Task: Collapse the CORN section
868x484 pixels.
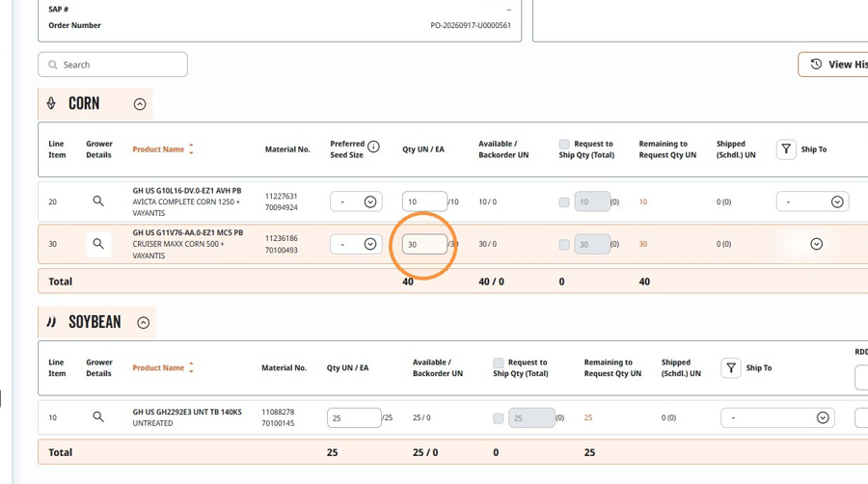Action: pos(140,104)
